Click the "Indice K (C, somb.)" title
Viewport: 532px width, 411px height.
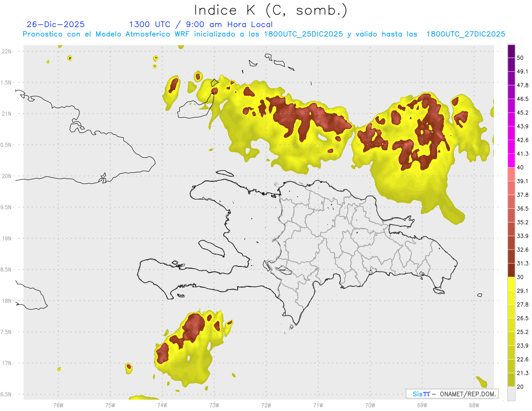point(270,10)
